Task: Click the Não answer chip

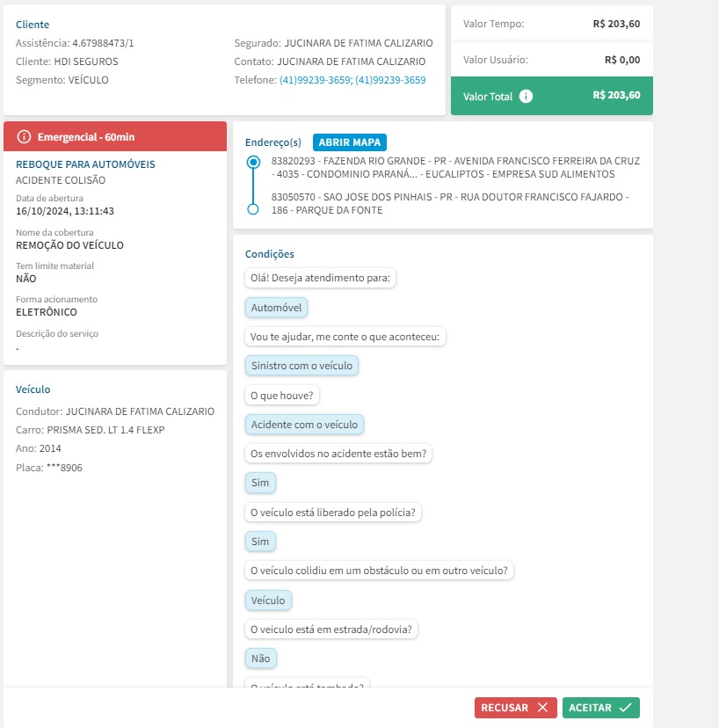Action: point(261,658)
